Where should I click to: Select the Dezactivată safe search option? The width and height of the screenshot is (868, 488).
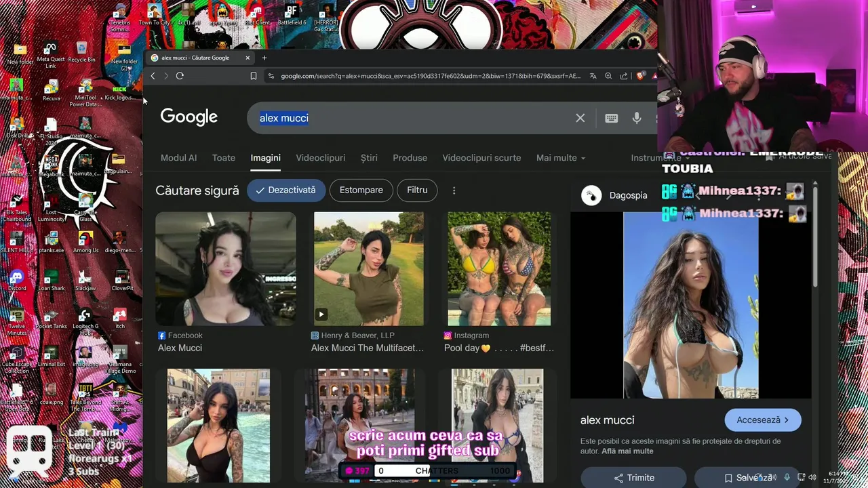click(286, 190)
